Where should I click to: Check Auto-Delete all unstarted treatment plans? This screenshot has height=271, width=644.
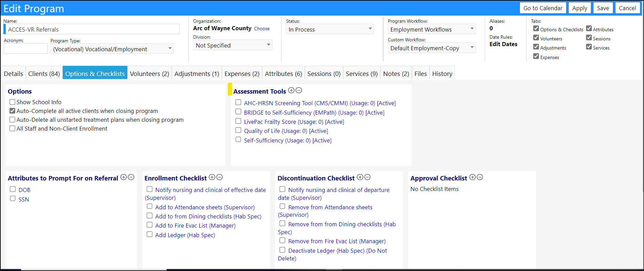point(13,119)
